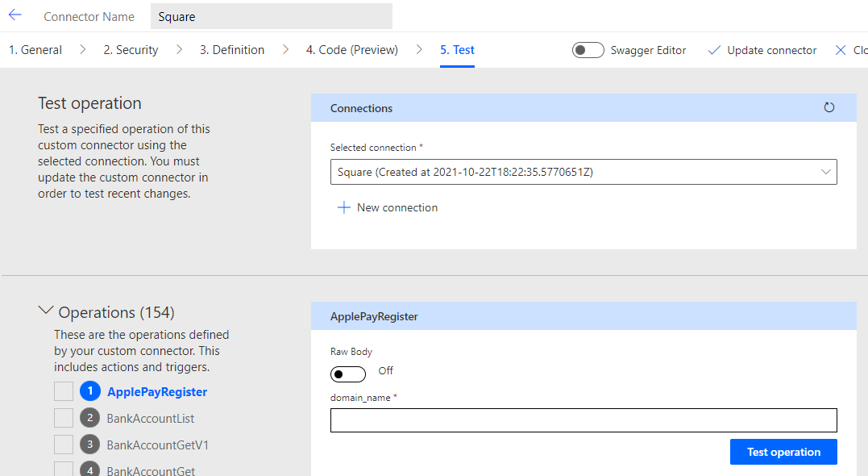Open the BankAccountGetV1 operation
Image resolution: width=868 pixels, height=476 pixels.
pos(158,445)
